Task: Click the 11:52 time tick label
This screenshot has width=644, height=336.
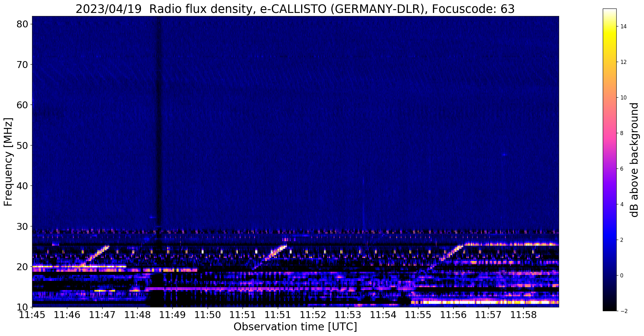Action: coord(313,315)
